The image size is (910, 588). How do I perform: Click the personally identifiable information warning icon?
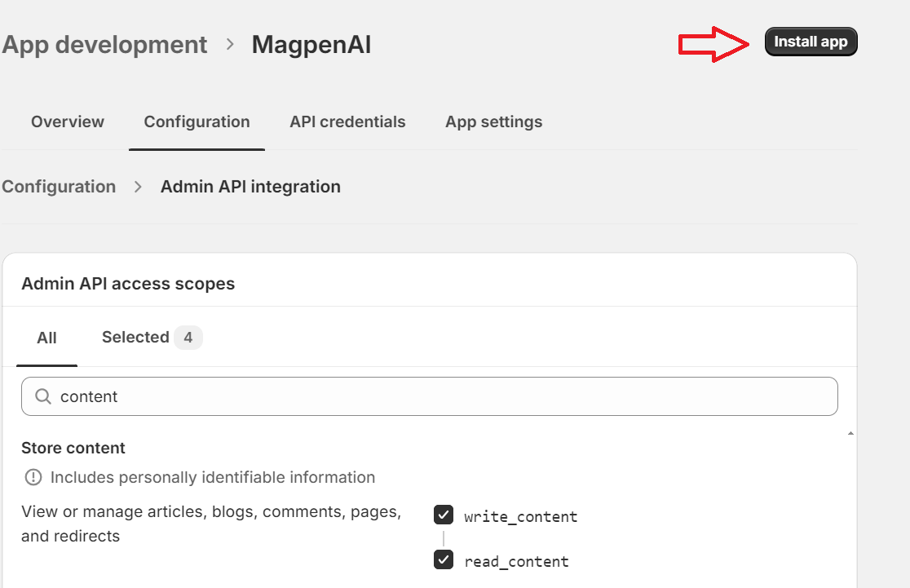(x=33, y=477)
